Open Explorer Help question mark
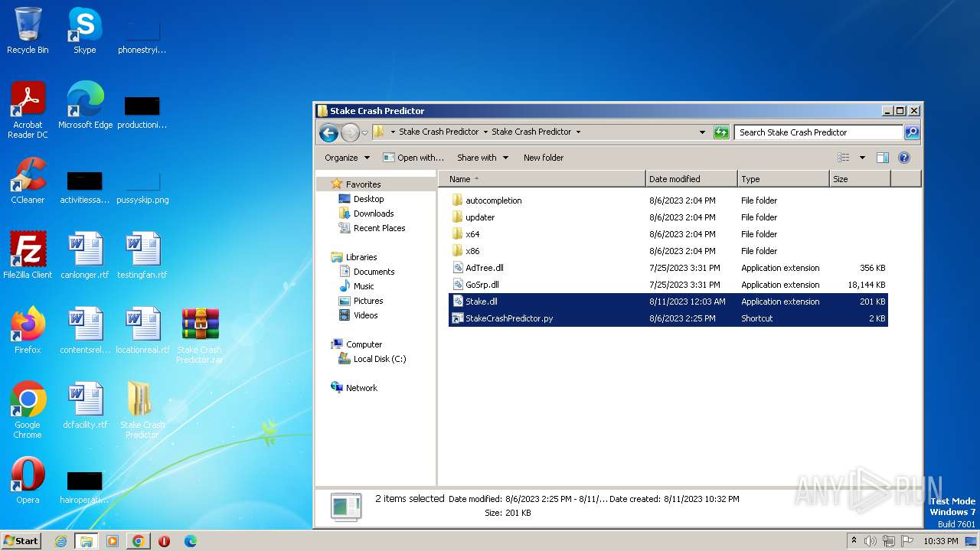 click(x=903, y=158)
